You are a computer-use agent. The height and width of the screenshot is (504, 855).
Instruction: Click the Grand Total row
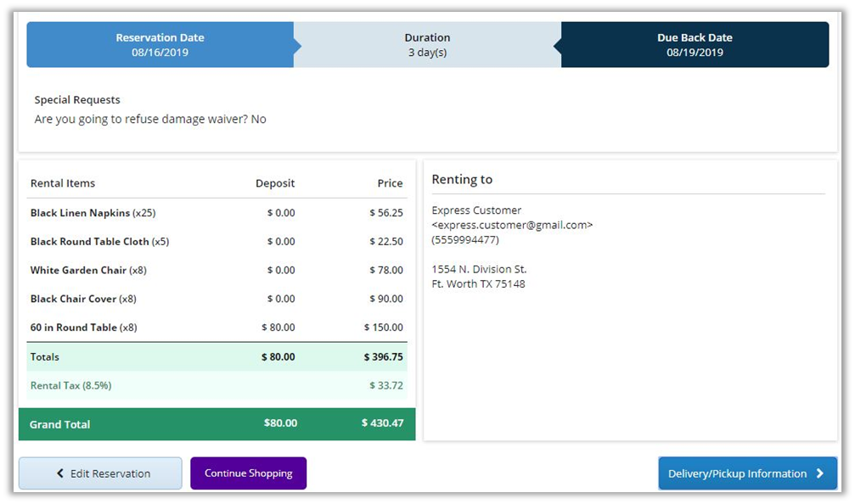217,423
